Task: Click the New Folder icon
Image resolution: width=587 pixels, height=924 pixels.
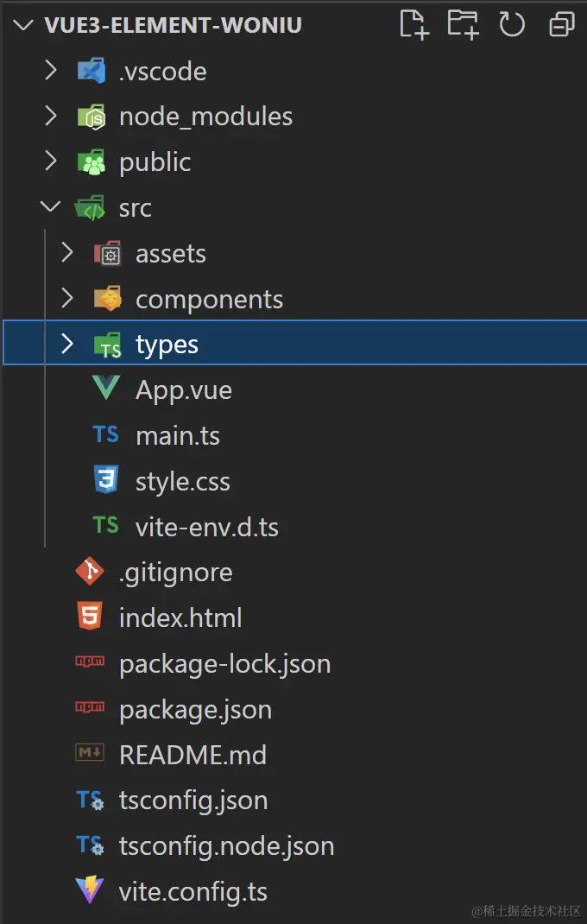Action: [463, 25]
